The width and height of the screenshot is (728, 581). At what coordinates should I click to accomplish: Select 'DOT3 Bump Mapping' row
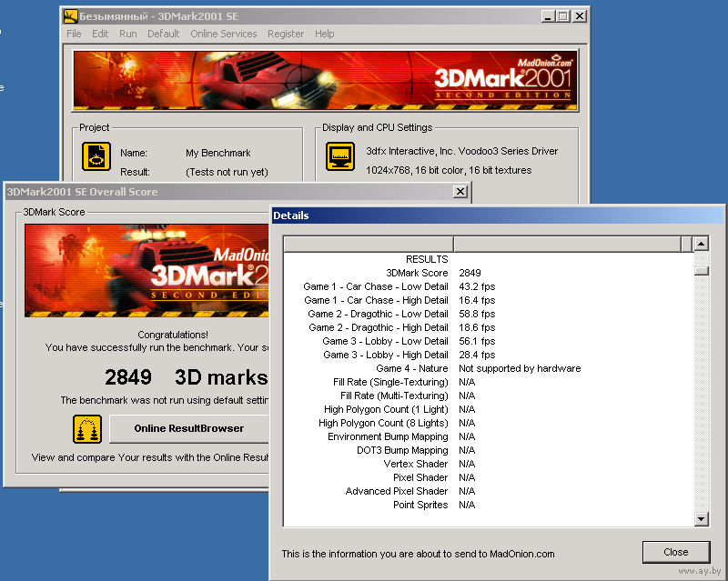[x=489, y=450]
